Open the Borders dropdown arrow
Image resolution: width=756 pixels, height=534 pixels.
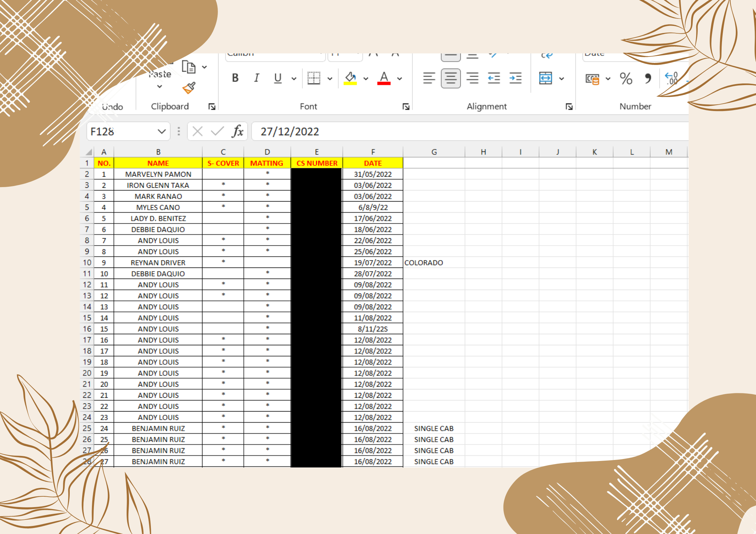pyautogui.click(x=330, y=79)
